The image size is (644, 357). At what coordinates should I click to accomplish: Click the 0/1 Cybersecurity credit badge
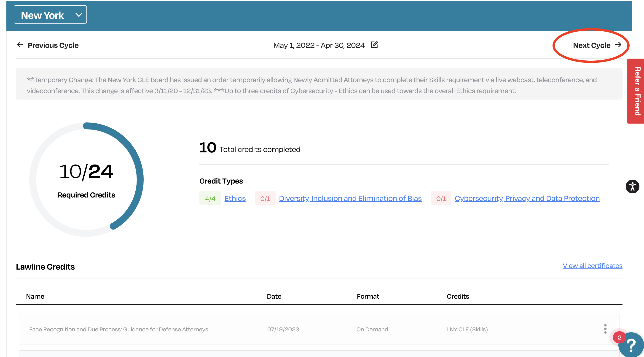coord(441,198)
